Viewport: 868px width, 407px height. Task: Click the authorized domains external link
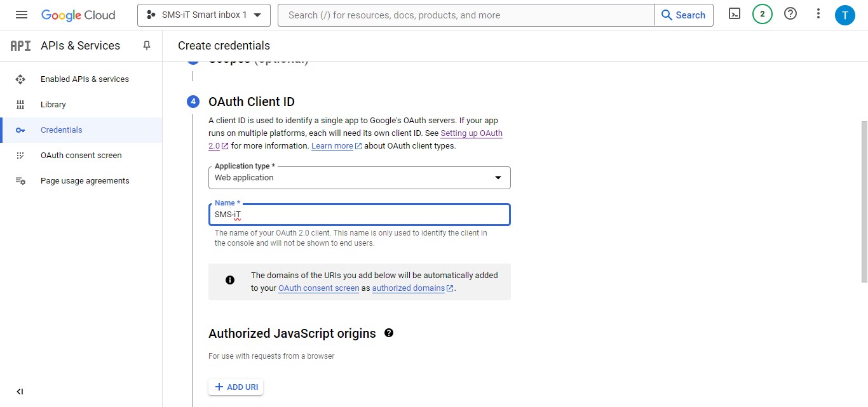(x=409, y=288)
